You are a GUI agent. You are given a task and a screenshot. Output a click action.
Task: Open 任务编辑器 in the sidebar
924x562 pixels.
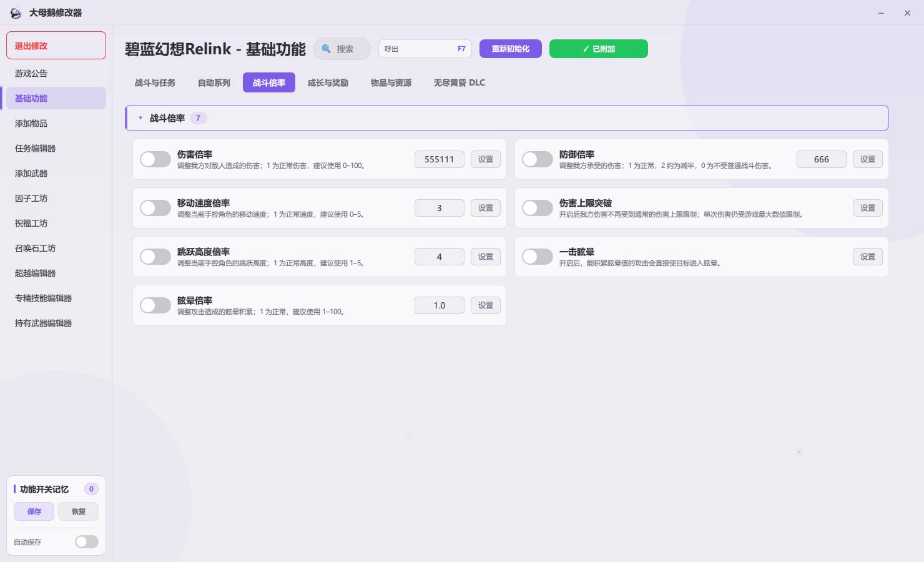(56, 148)
